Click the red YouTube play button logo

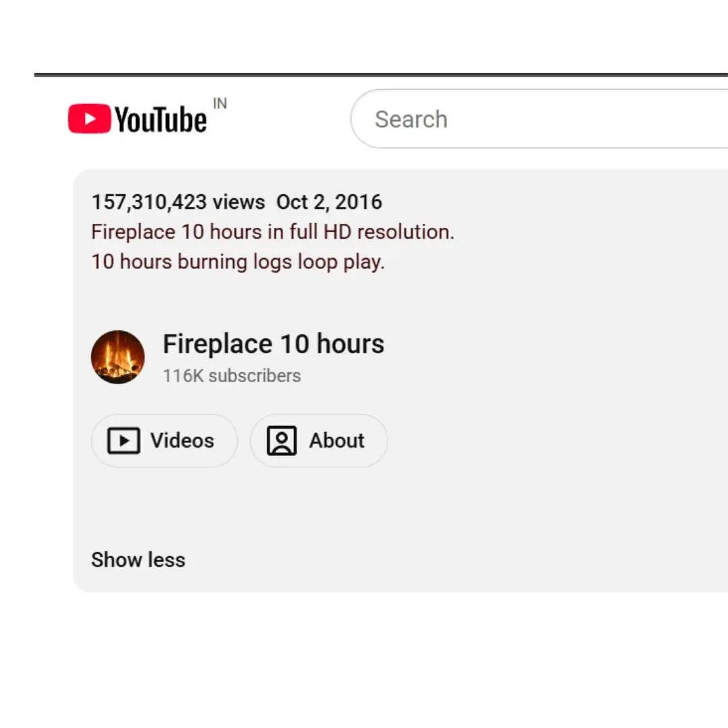tap(88, 118)
